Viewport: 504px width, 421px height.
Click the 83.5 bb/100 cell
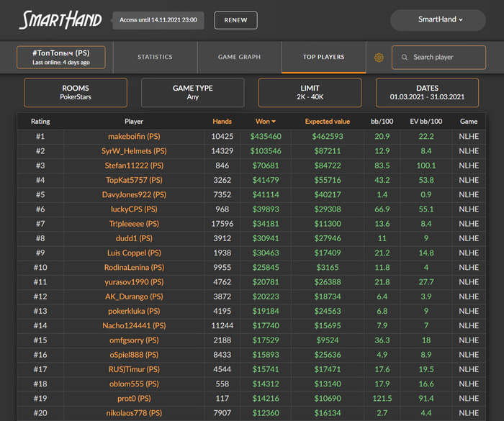point(382,166)
